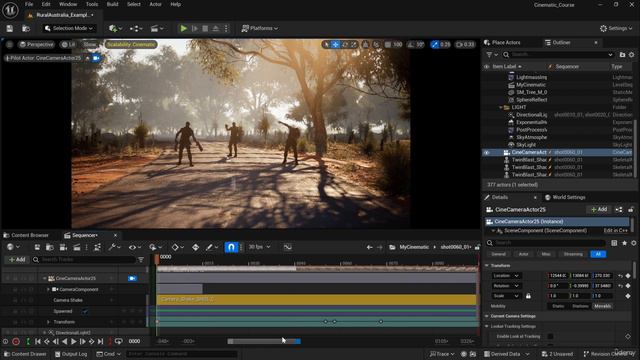
Task: Save the current level with the disk icon
Action: [9, 28]
